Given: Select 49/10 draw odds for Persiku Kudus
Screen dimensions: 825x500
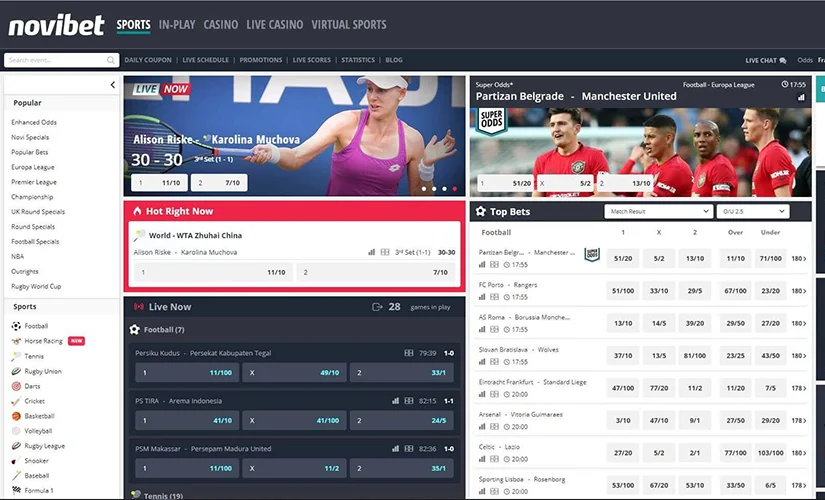Looking at the screenshot, I should [x=294, y=373].
